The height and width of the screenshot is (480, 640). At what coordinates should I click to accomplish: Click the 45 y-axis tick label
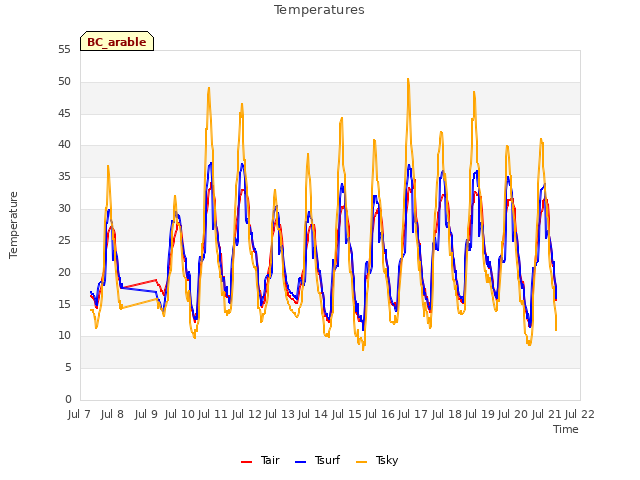pos(64,113)
